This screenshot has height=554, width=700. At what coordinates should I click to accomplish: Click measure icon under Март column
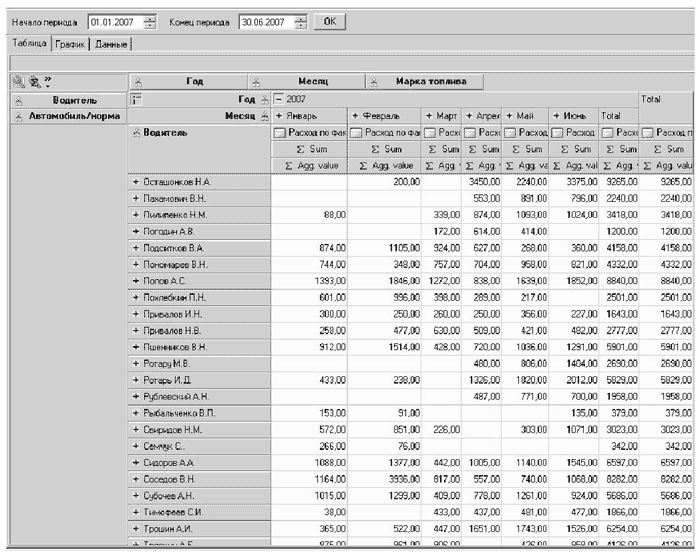tap(430, 133)
